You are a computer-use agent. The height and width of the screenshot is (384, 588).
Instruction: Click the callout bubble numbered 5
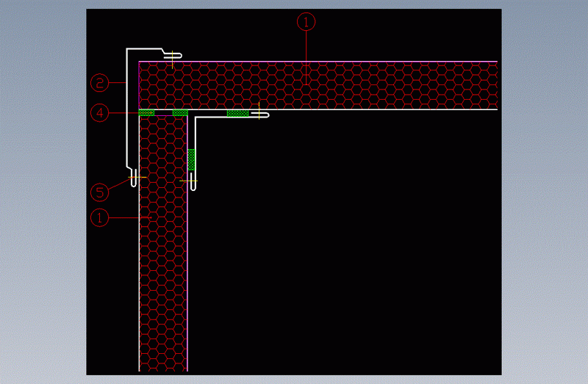point(101,192)
